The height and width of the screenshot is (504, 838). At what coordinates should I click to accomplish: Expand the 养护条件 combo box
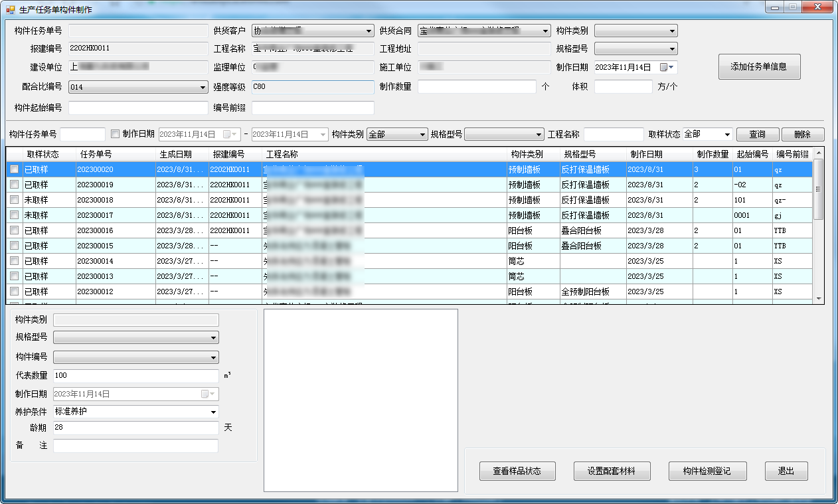213,412
